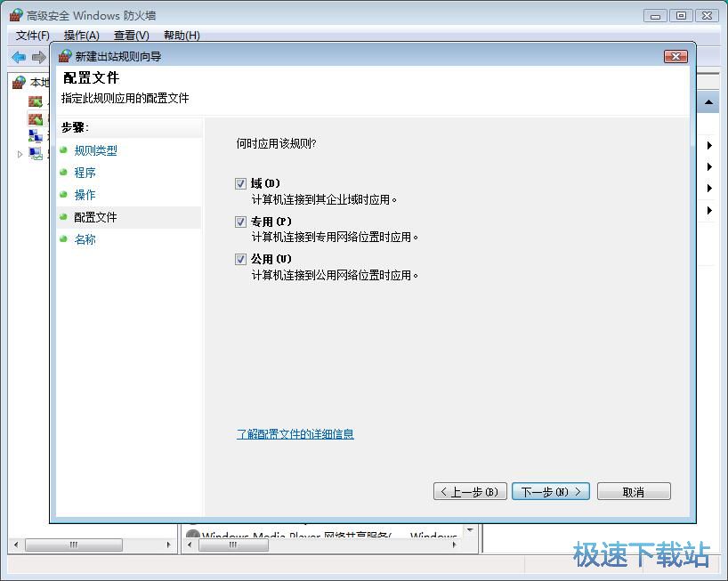Open the fourth actions pane submenu arrow
Screen dimensions: 728x581
tap(709, 210)
